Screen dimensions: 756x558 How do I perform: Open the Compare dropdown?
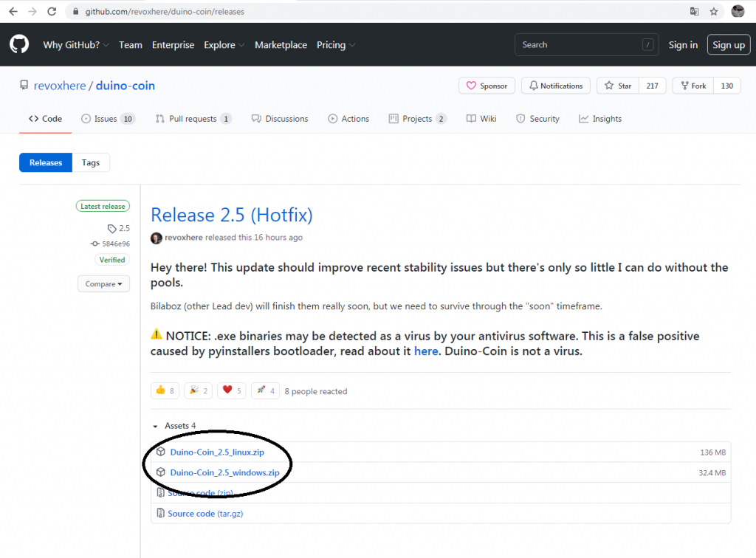pyautogui.click(x=103, y=284)
